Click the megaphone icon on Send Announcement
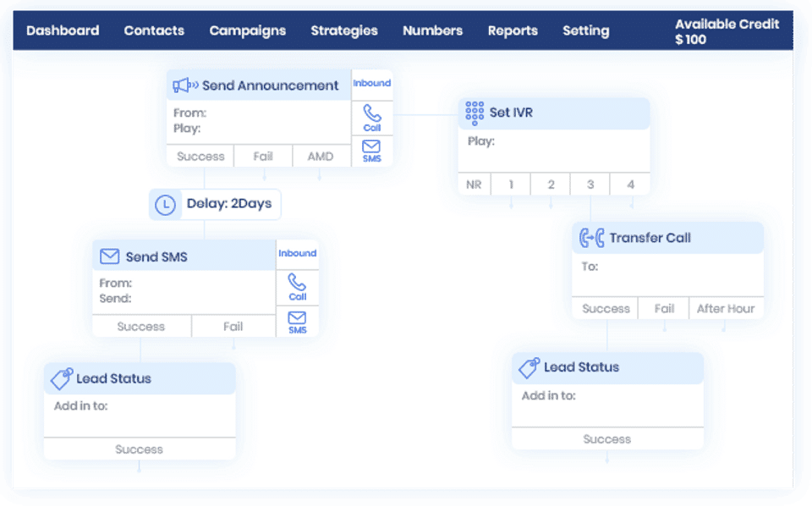This screenshot has width=812, height=518. coord(185,85)
